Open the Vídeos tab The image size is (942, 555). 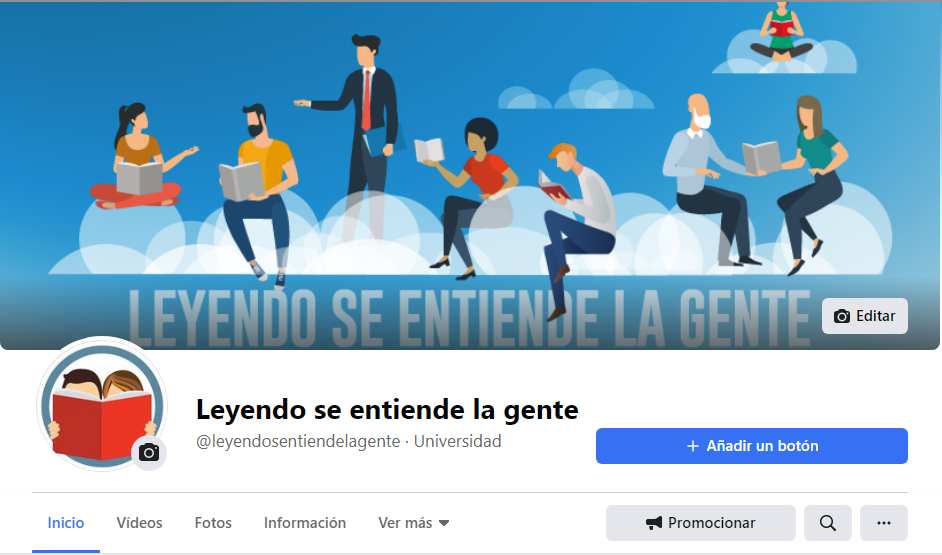139,523
